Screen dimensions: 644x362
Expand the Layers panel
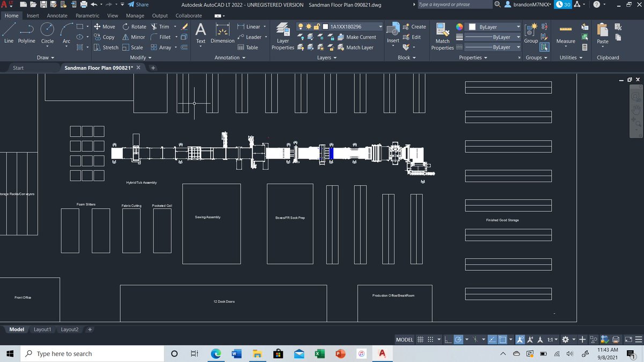[x=327, y=57]
